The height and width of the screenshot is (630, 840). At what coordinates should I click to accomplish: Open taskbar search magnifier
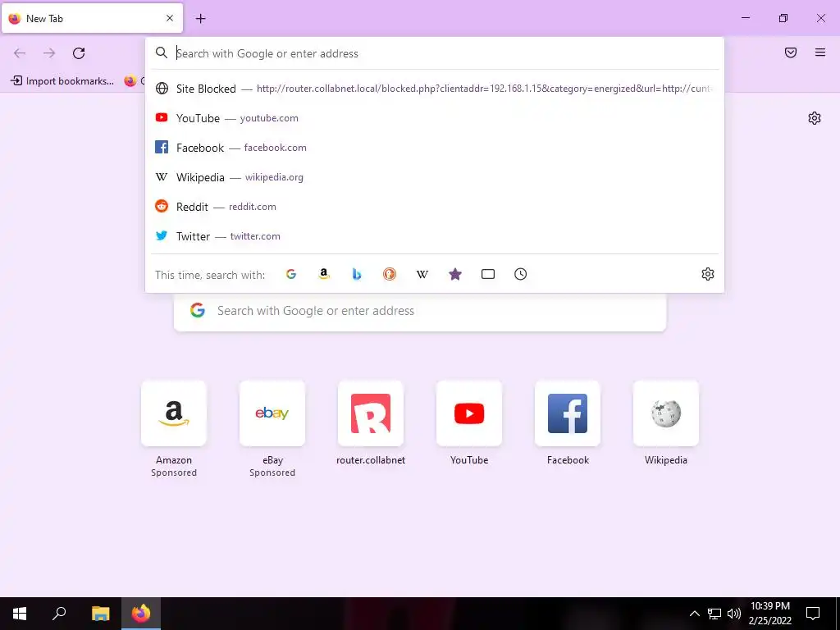[59, 614]
